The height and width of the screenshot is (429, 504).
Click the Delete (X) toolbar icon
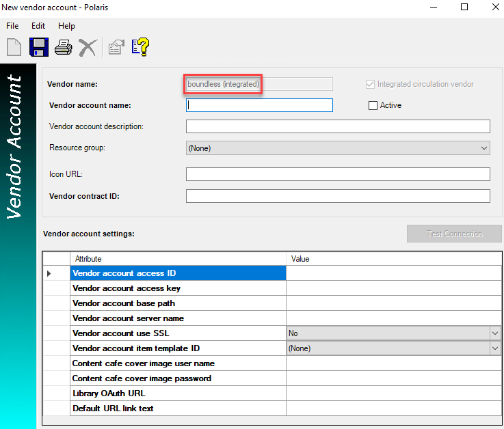[x=88, y=47]
